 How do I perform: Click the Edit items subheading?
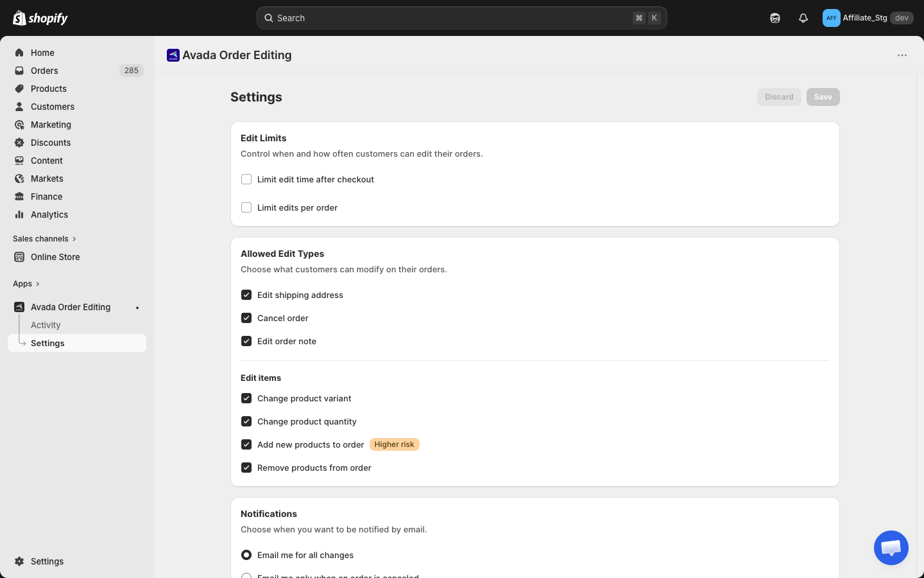click(x=261, y=378)
